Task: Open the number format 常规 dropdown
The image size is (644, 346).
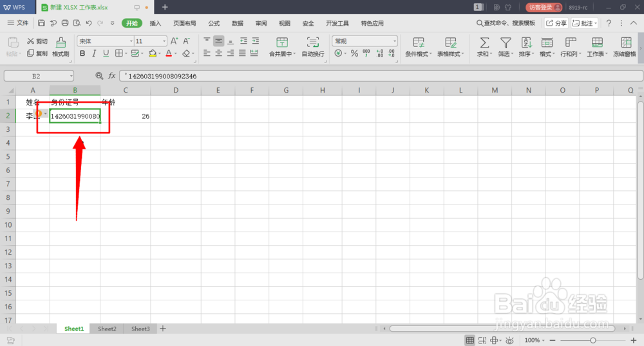Action: (395, 41)
